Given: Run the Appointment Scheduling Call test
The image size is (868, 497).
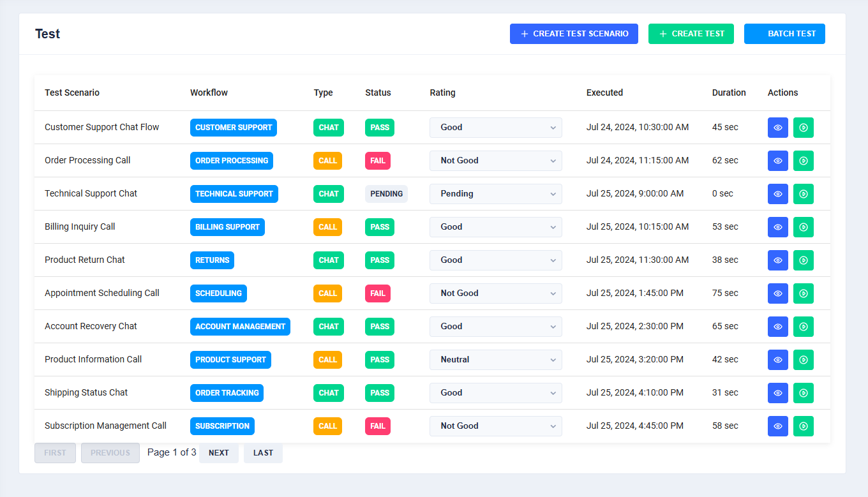Looking at the screenshot, I should point(803,293).
